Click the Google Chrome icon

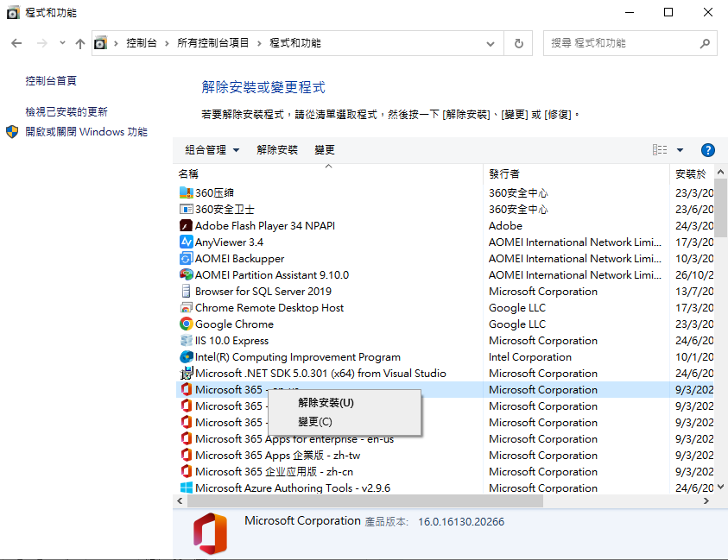click(187, 324)
